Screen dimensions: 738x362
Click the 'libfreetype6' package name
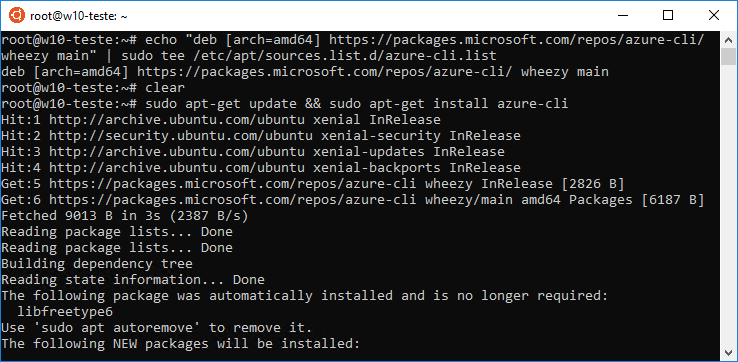pyautogui.click(x=65, y=312)
